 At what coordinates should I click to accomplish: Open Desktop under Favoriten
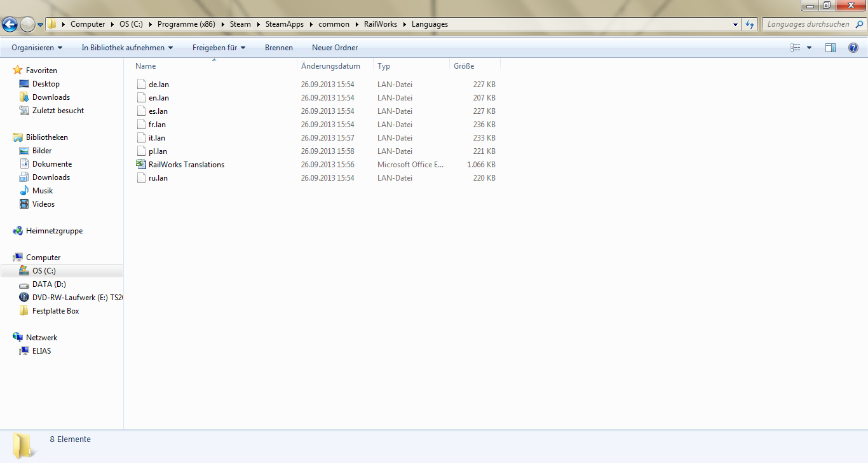[46, 84]
